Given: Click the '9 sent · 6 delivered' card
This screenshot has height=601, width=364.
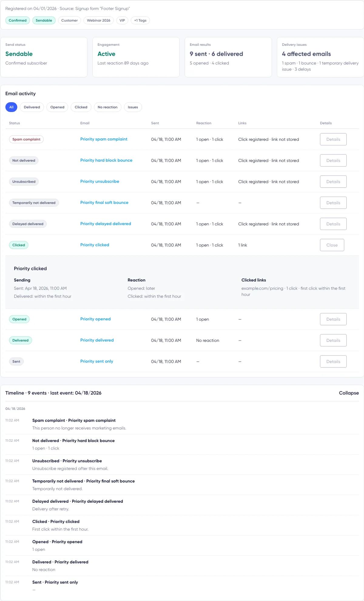Looking at the screenshot, I should [228, 57].
